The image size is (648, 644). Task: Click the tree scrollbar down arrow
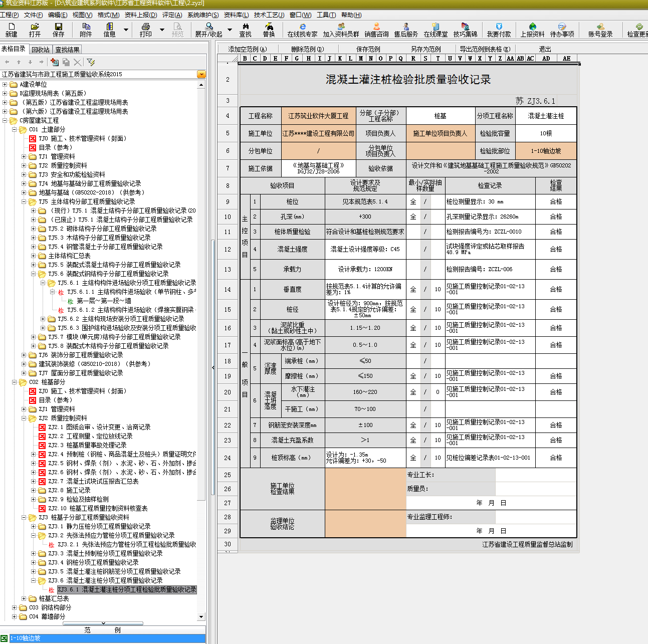[201, 617]
